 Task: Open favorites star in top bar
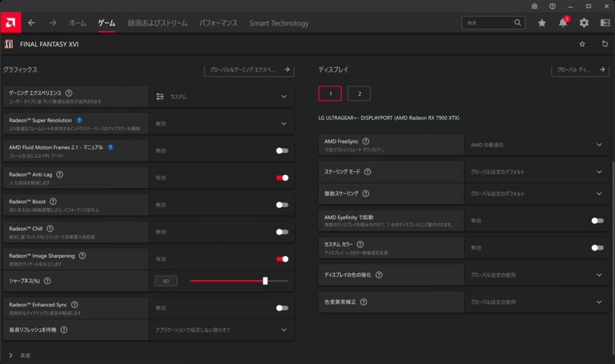click(x=542, y=23)
